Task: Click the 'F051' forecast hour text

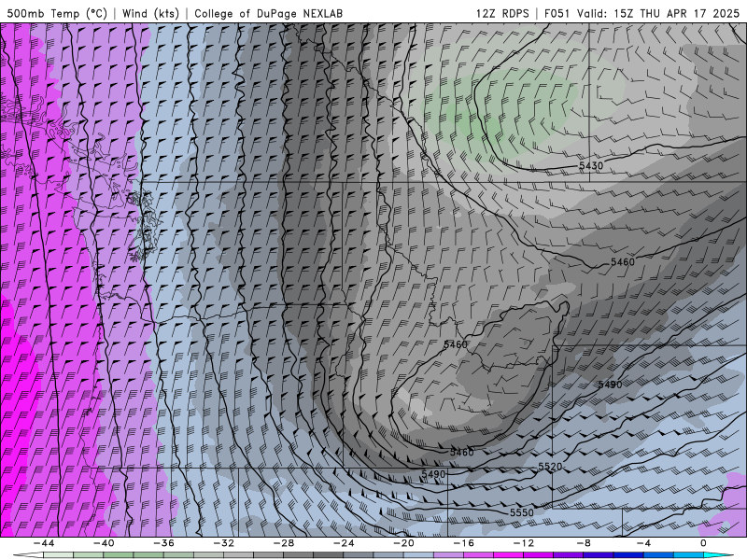Action: coord(557,13)
